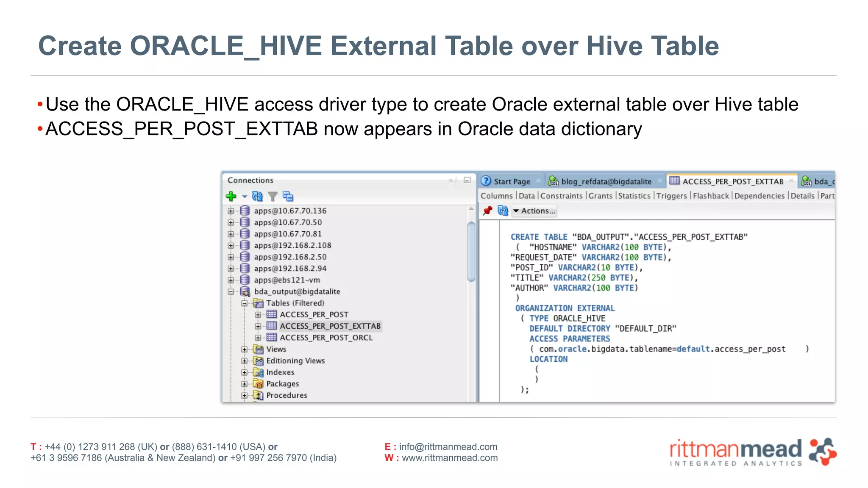Click the Schema Browser icon in Connections toolbar
The height and width of the screenshot is (488, 868).
pyautogui.click(x=288, y=196)
